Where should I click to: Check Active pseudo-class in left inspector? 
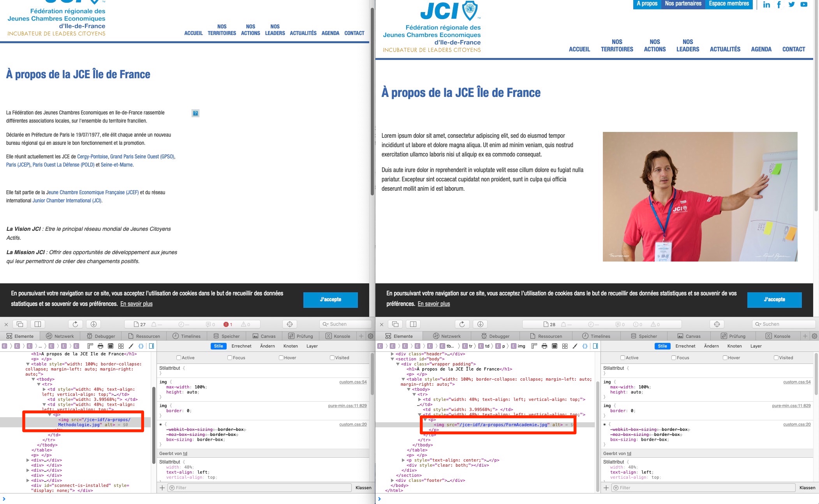[179, 358]
